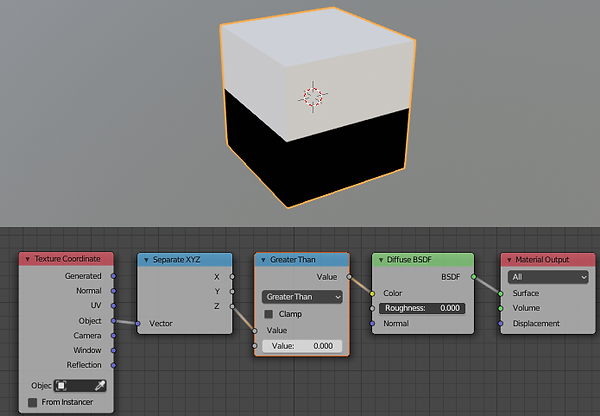This screenshot has height=416, width=600.
Task: Click the first Value input socket on Greater Than
Action: [255, 331]
